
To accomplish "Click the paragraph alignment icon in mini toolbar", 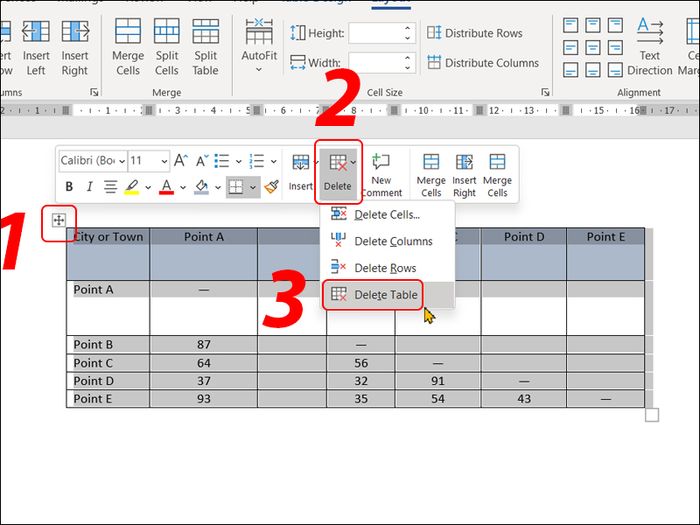I will point(110,187).
